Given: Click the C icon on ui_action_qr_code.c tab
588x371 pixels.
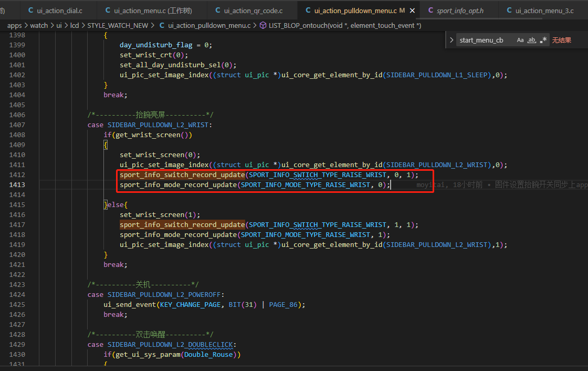Looking at the screenshot, I should (217, 11).
